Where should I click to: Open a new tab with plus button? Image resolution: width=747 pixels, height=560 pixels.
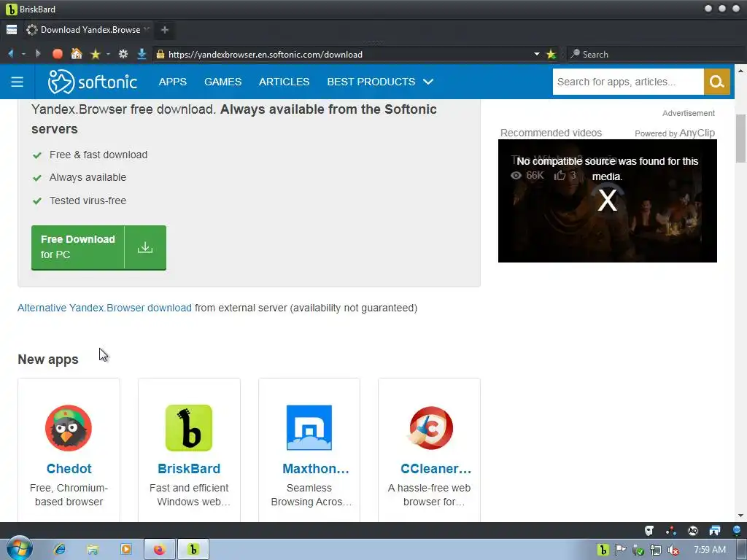click(165, 29)
